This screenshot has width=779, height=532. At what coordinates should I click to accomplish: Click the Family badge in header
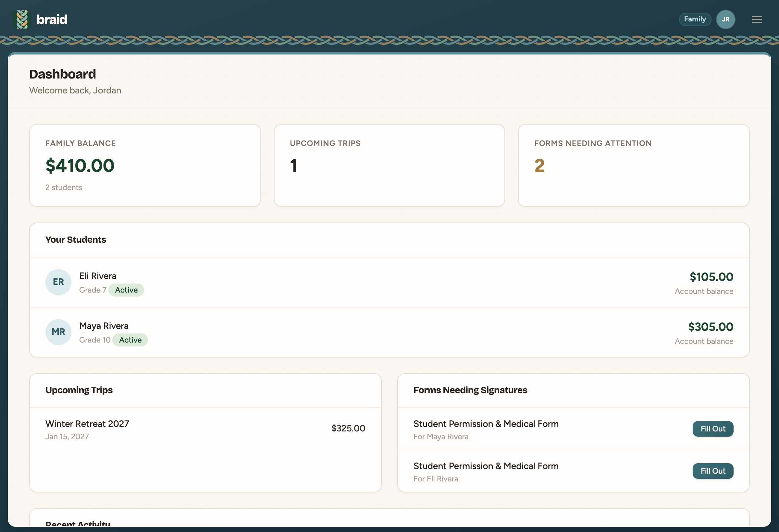pos(695,19)
